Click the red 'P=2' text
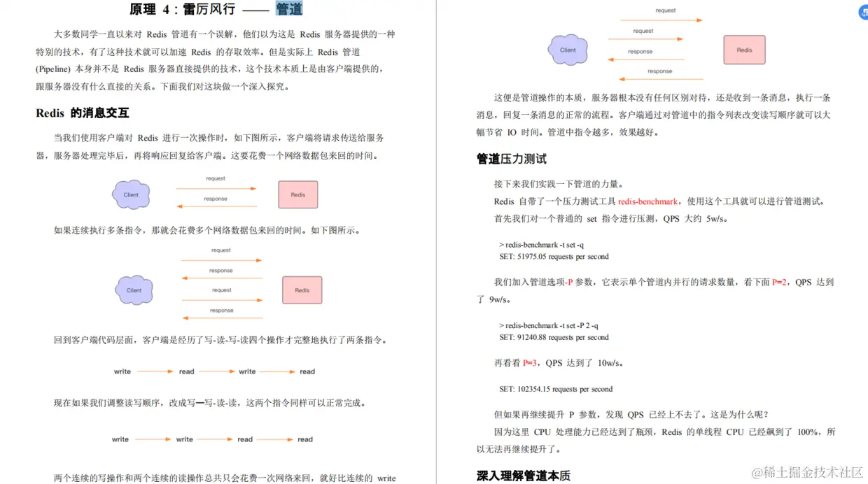The width and height of the screenshot is (868, 484). [779, 283]
